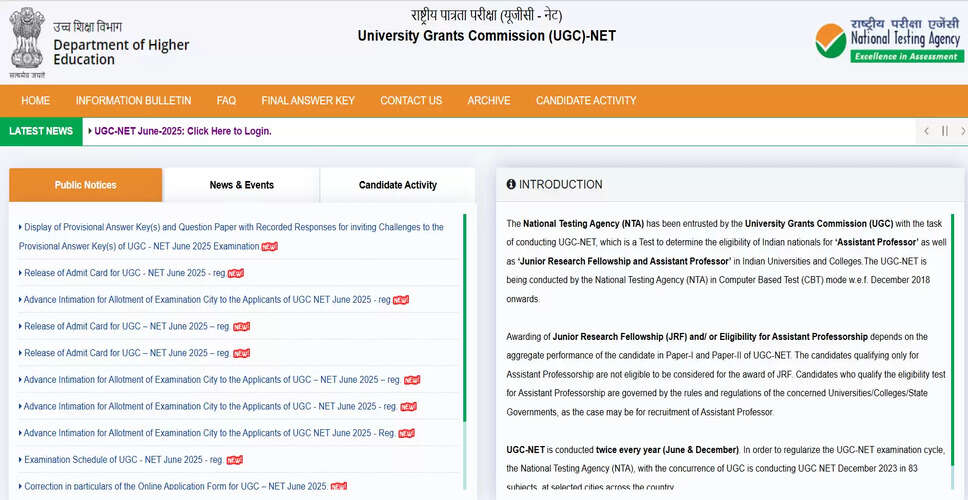Open the FINAL ANSWER KEY menu
This screenshot has width=968, height=500.
(308, 101)
